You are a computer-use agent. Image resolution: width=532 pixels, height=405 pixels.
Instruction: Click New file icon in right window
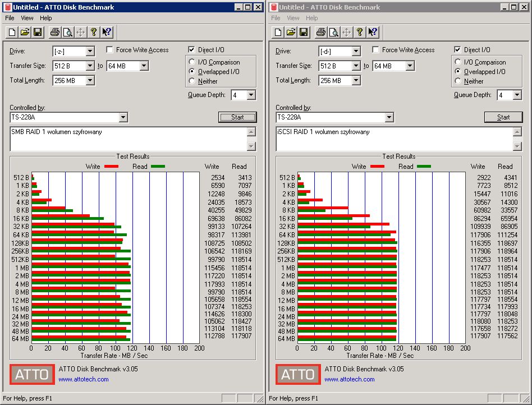point(278,32)
